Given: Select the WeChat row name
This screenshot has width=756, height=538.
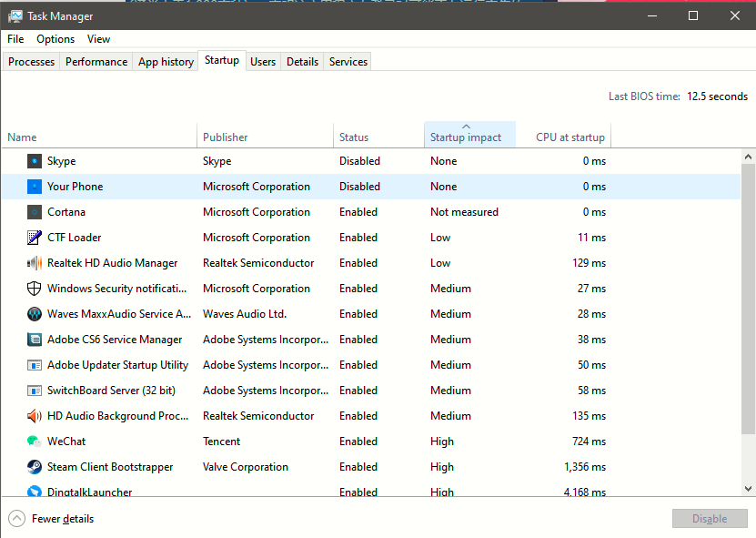Looking at the screenshot, I should tap(66, 442).
